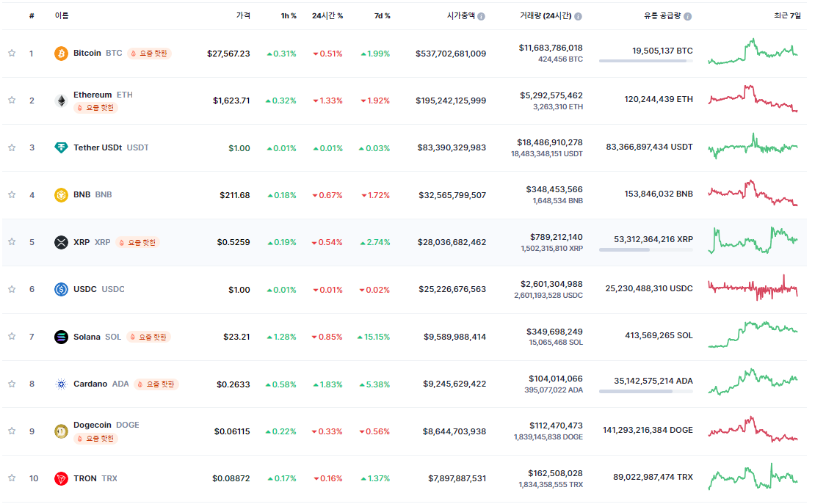
Task: Sort by 24시간 % column header
Action: [327, 16]
